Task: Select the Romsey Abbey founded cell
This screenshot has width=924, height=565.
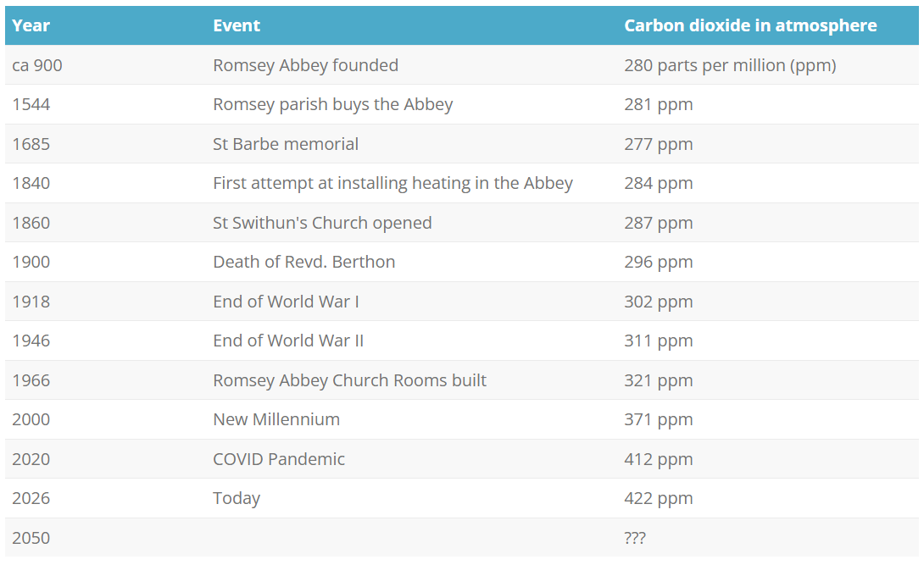Action: pos(305,65)
